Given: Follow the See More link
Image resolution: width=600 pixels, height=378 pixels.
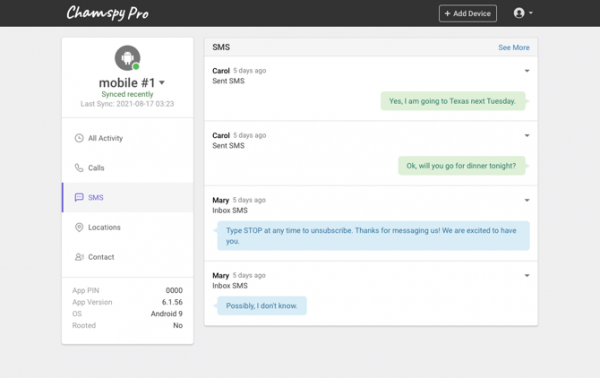Looking at the screenshot, I should tap(514, 47).
